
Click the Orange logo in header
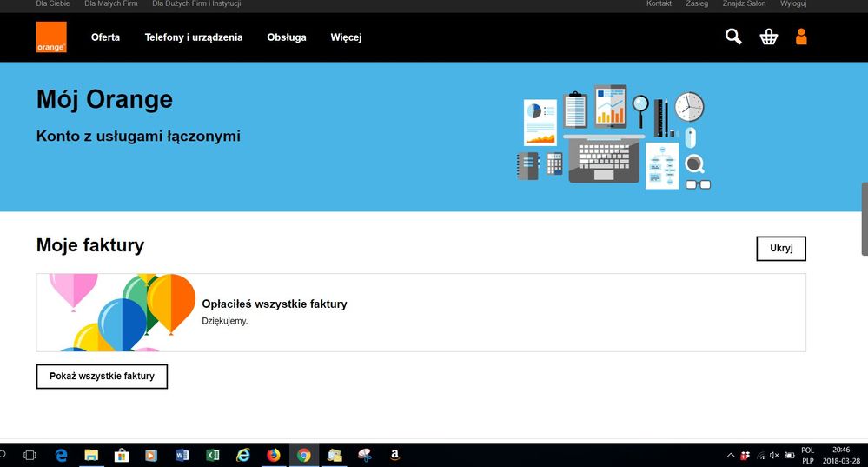51,37
